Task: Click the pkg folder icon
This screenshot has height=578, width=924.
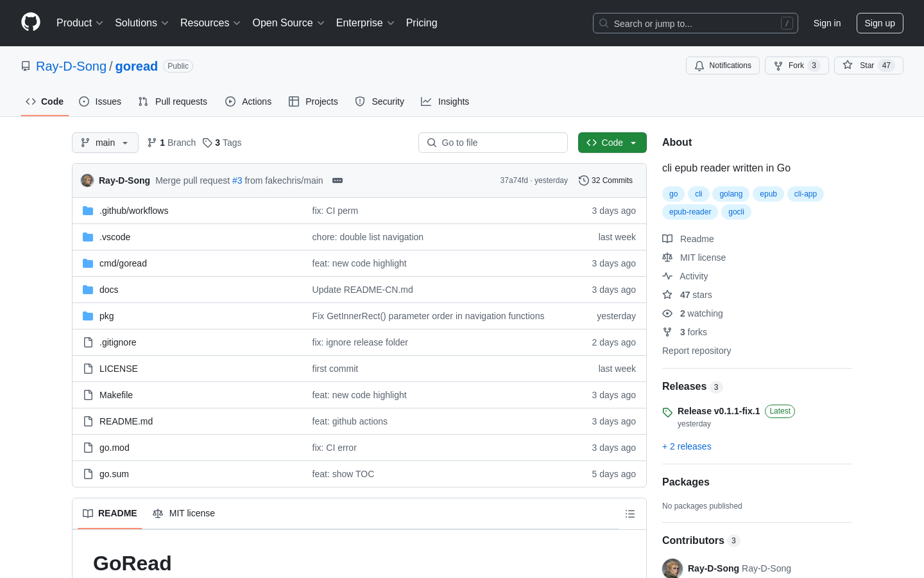Action: (88, 316)
